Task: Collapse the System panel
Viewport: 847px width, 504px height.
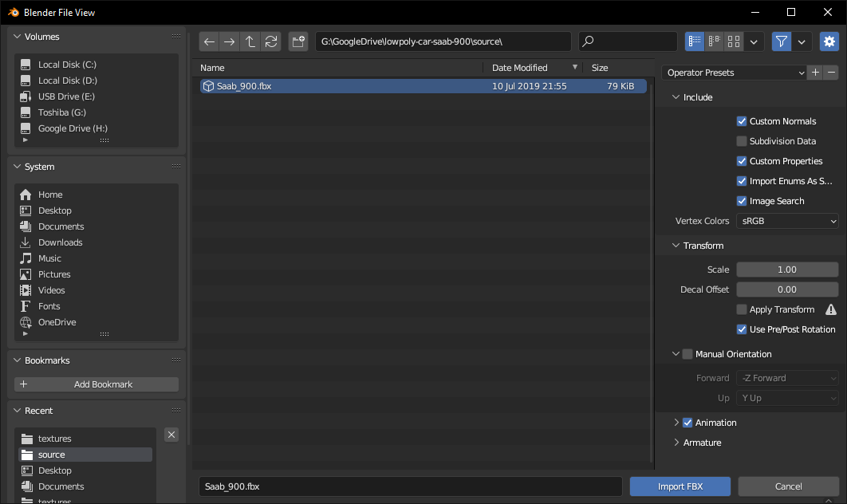Action: pyautogui.click(x=18, y=167)
